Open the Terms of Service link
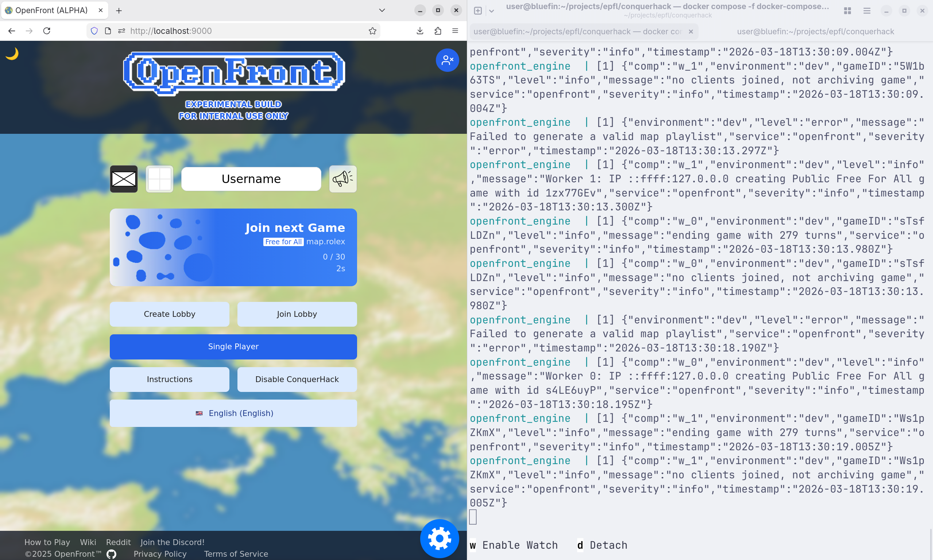The height and width of the screenshot is (560, 933). point(236,554)
